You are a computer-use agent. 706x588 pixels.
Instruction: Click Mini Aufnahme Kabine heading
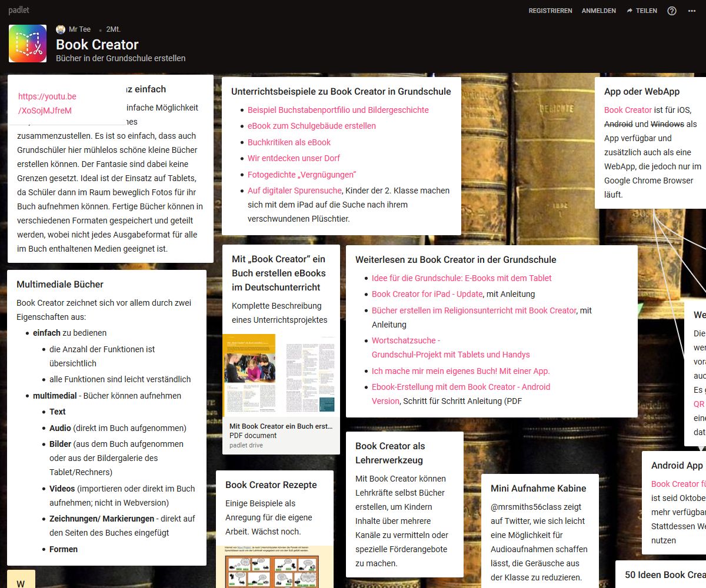pyautogui.click(x=538, y=489)
